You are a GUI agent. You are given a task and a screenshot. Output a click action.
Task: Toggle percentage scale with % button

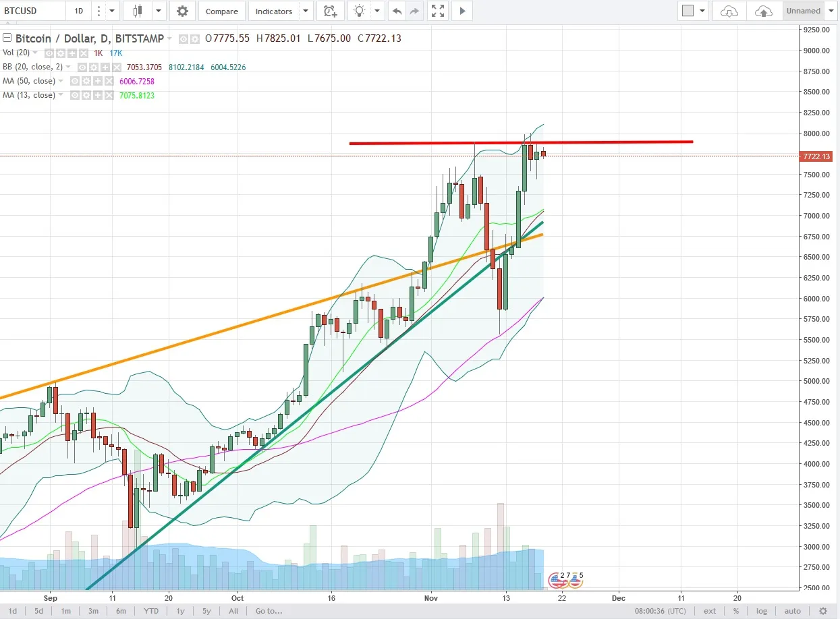coord(736,611)
